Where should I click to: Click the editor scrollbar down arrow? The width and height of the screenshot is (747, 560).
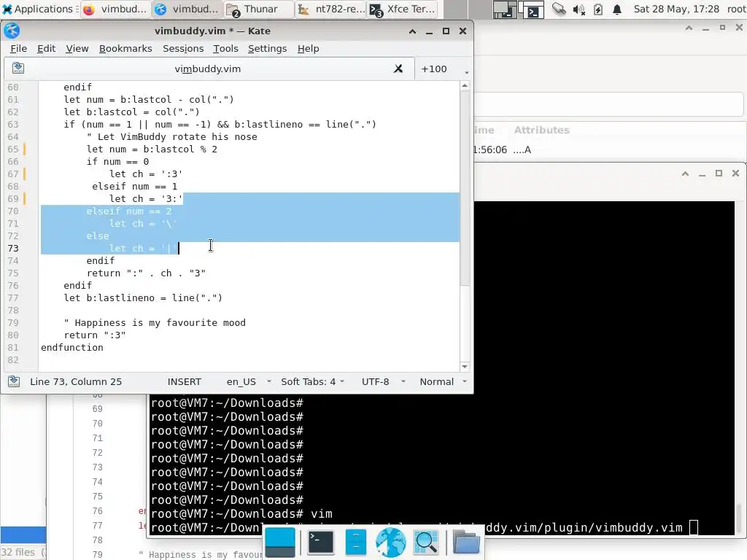tap(465, 367)
